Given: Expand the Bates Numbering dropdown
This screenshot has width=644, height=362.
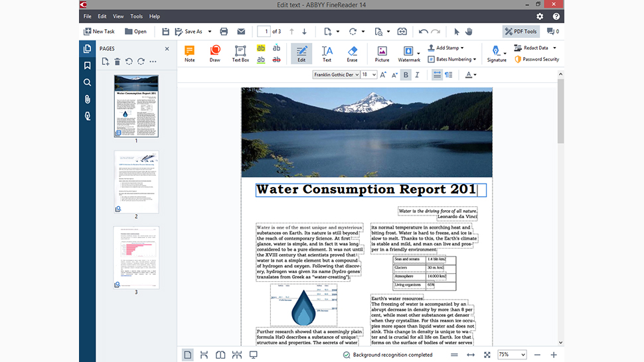Looking at the screenshot, I should point(475,60).
